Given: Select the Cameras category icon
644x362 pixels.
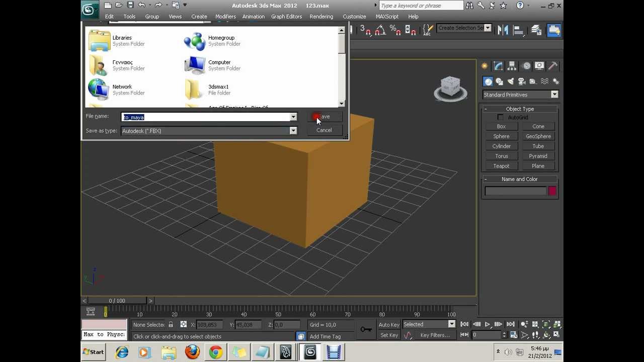Looking at the screenshot, I should click(x=522, y=81).
